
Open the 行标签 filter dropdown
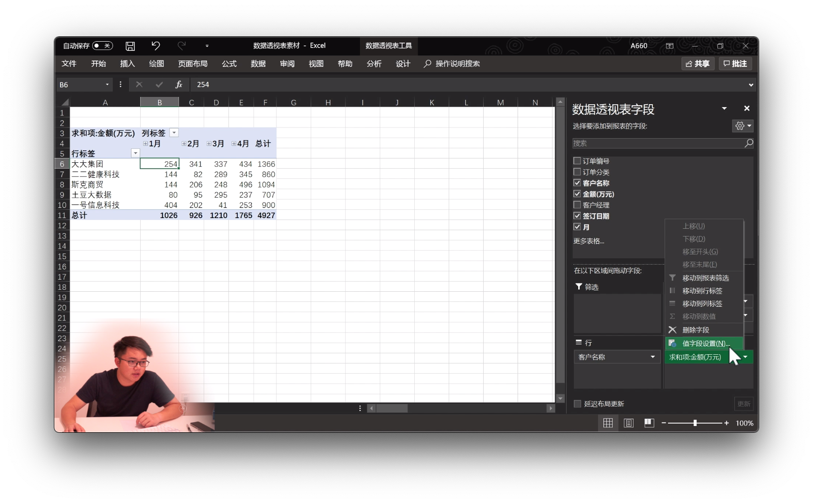click(135, 153)
